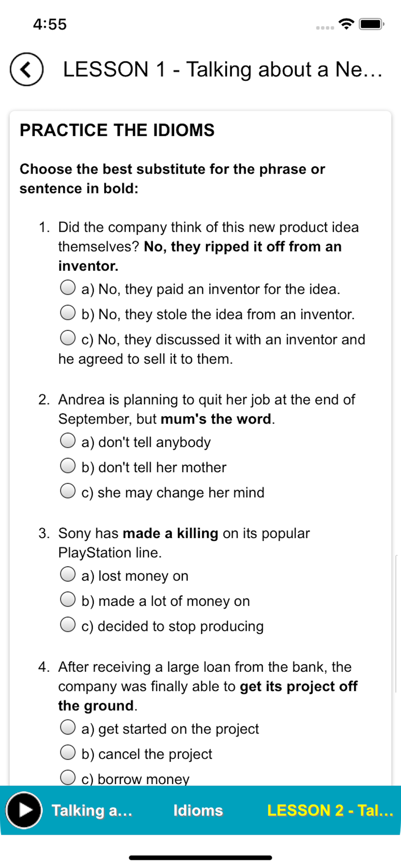Go to 'LESSON 2 - Tal…' link
This screenshot has height=868, width=401.
pyautogui.click(x=330, y=810)
